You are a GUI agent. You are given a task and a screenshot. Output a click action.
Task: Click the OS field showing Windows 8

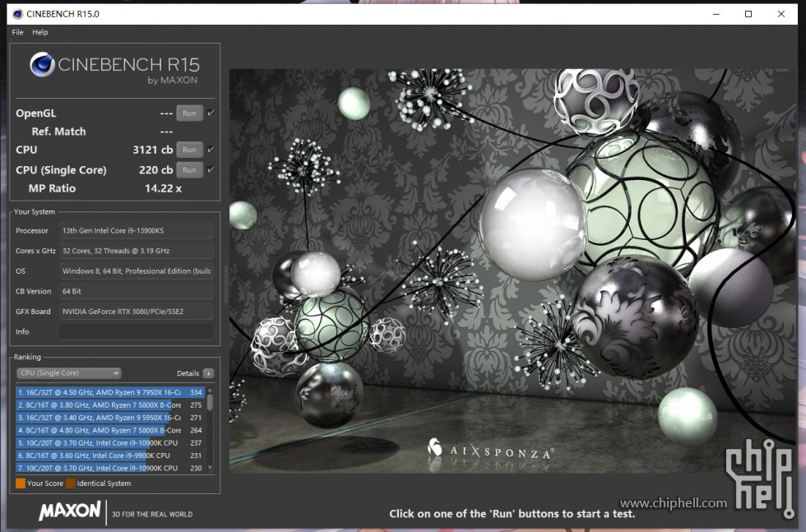137,271
